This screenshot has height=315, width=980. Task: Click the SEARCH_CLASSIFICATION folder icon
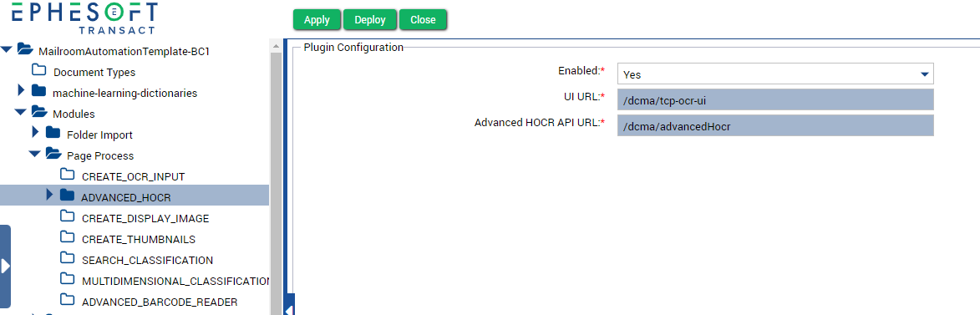click(x=67, y=258)
